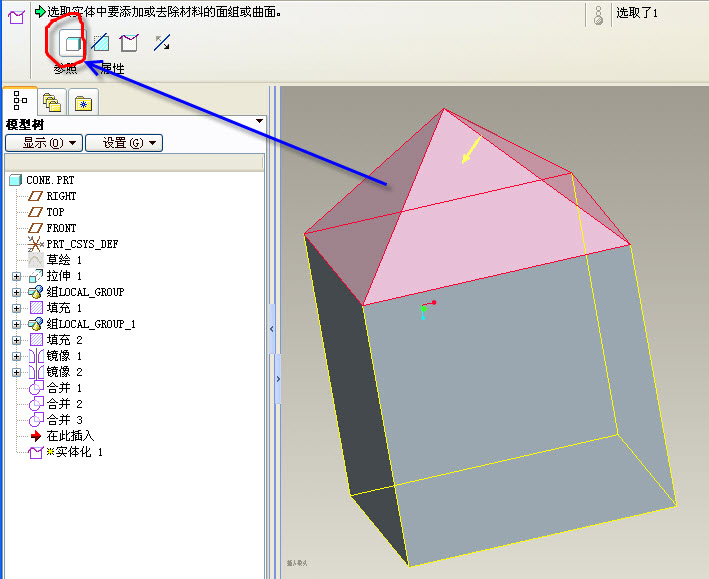709x579 pixels.
Task: Select the solid fill option icon
Action: coord(73,43)
